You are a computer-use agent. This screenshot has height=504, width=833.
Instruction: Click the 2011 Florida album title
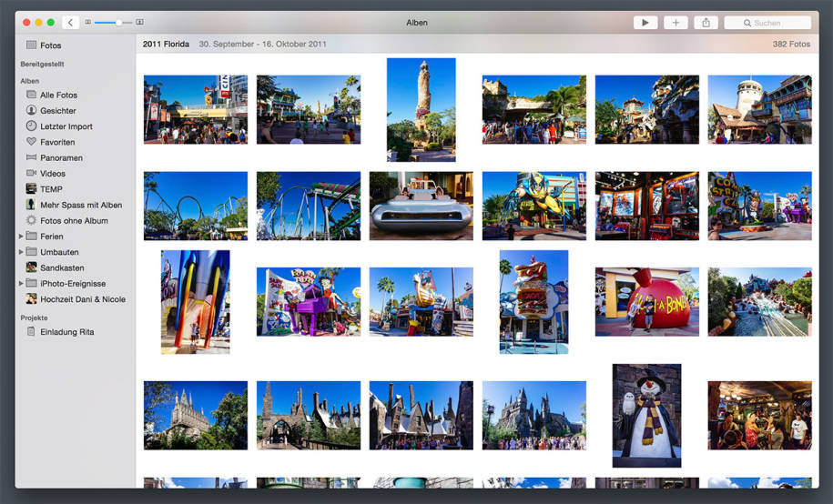166,44
